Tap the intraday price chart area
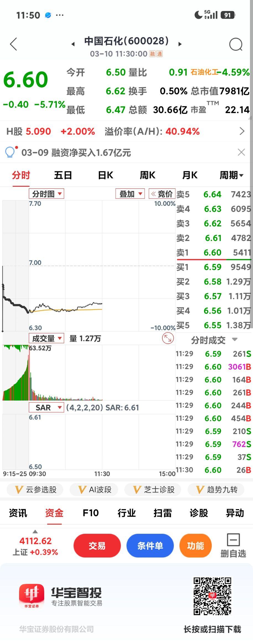Viewport: 253px width, 644px height. (x=88, y=265)
